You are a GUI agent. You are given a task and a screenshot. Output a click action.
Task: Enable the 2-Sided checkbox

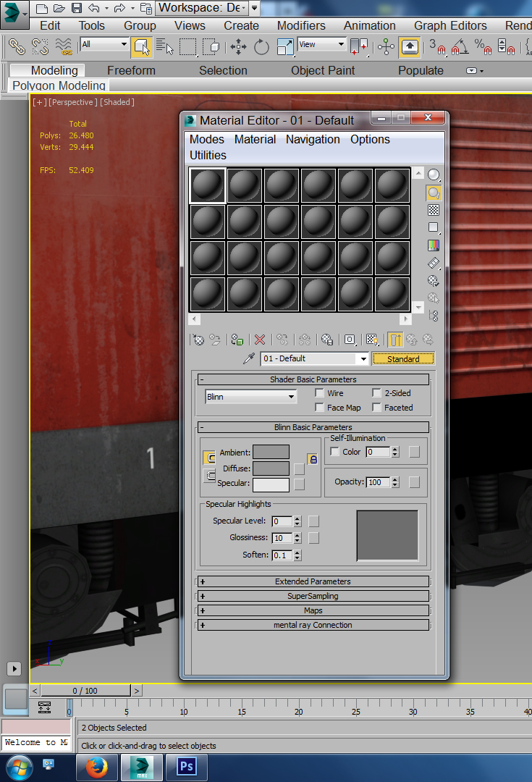pyautogui.click(x=376, y=393)
